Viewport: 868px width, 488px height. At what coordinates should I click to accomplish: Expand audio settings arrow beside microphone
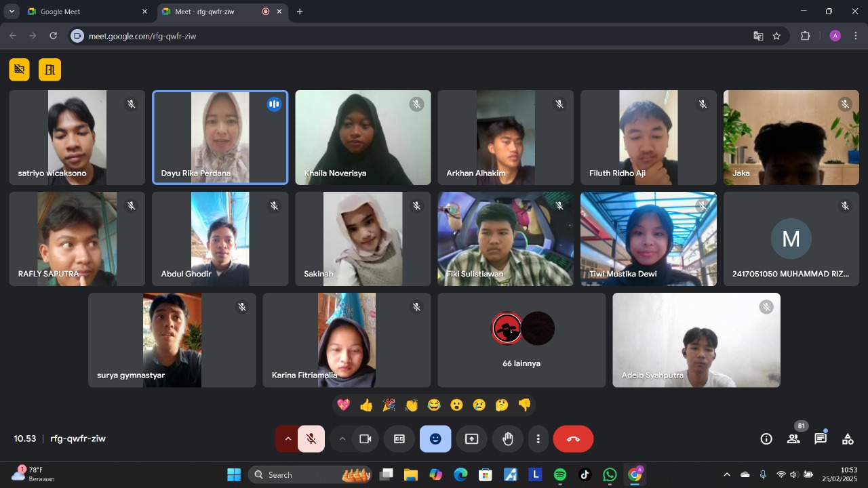(288, 439)
